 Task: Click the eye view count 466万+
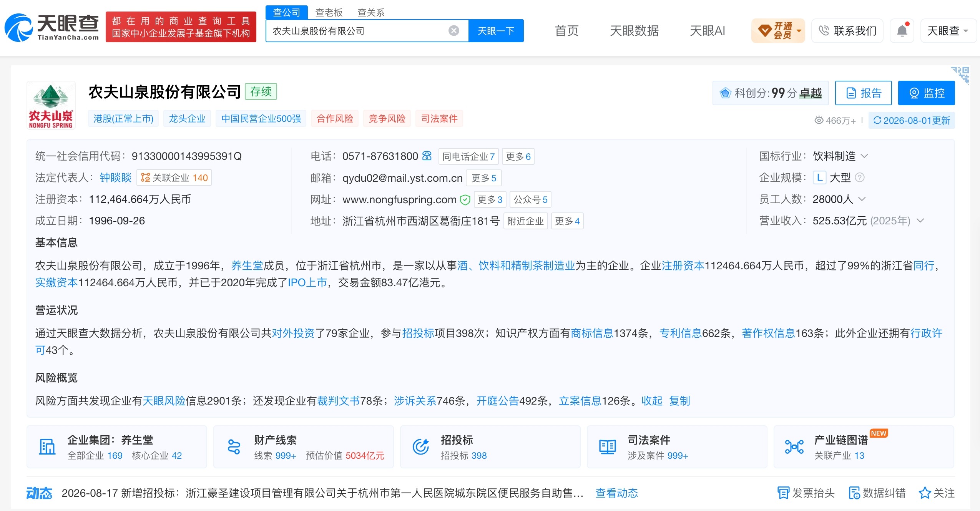click(x=835, y=120)
